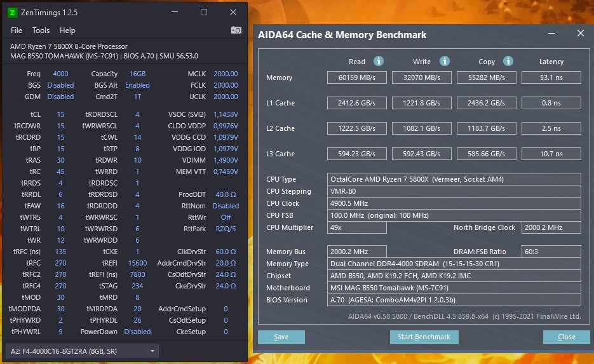Click the tREFI value 15600
This screenshot has width=594, height=364.
pyautogui.click(x=137, y=263)
